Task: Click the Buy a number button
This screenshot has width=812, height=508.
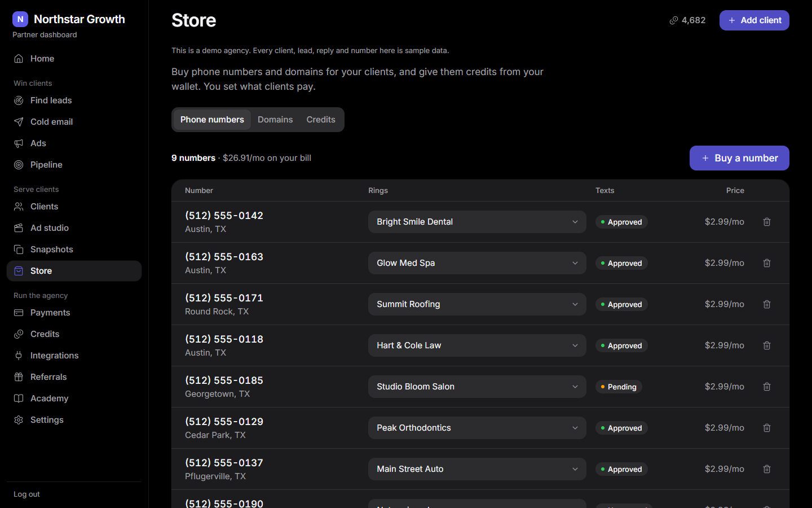Action: [x=739, y=158]
